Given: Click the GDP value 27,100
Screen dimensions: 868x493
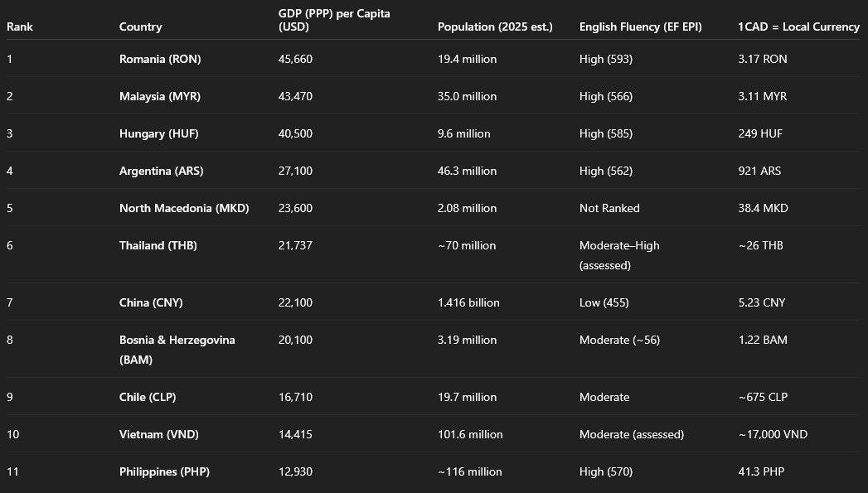Looking at the screenshot, I should pyautogui.click(x=295, y=171).
